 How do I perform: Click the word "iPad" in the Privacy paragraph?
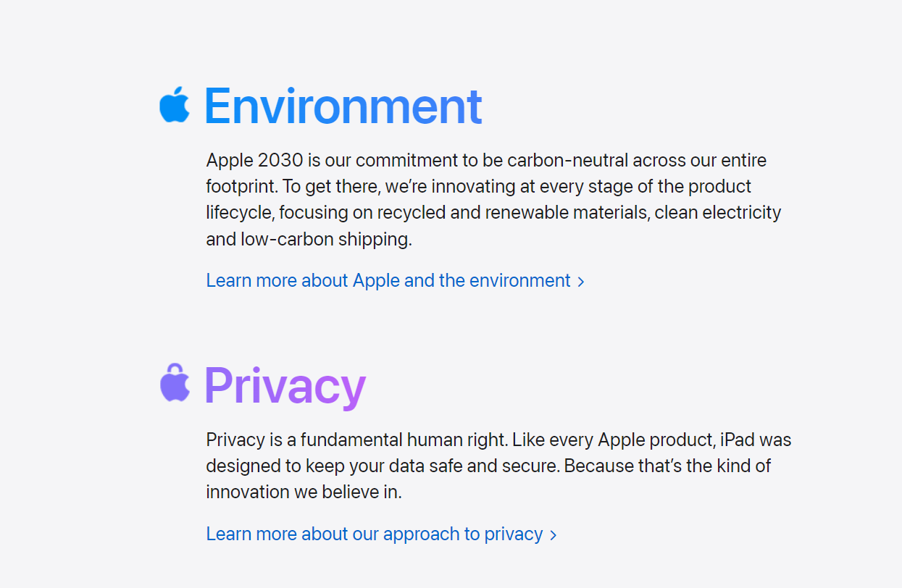738,440
